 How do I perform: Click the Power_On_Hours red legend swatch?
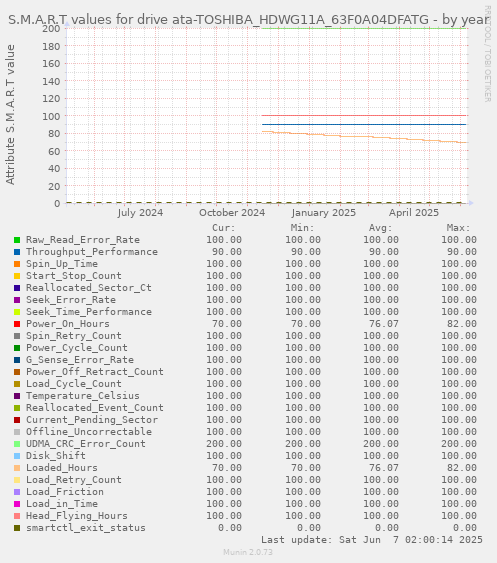pos(17,324)
